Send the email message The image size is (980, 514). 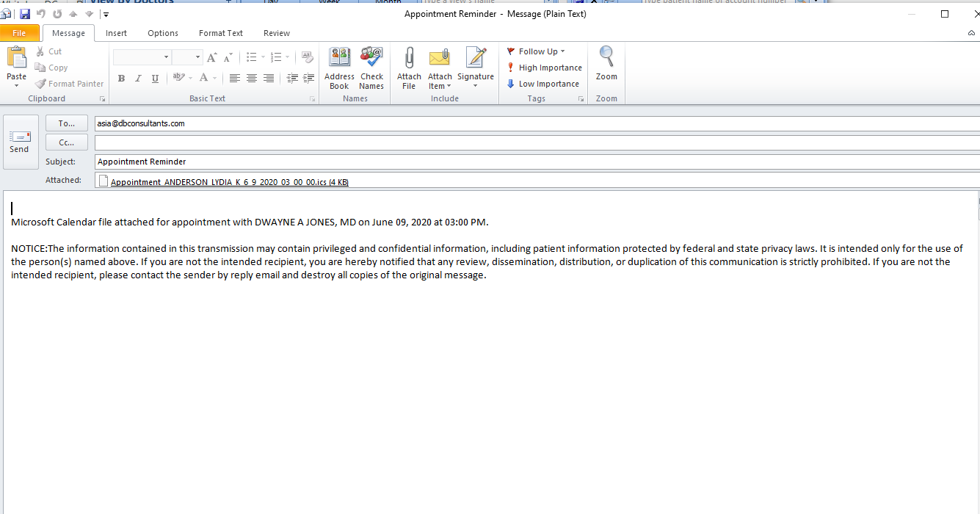[20, 142]
